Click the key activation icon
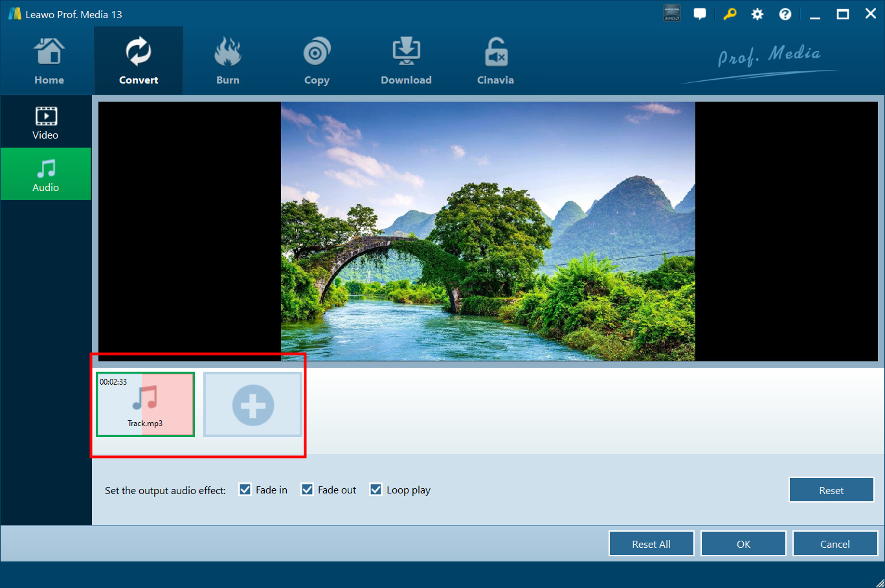 (730, 14)
